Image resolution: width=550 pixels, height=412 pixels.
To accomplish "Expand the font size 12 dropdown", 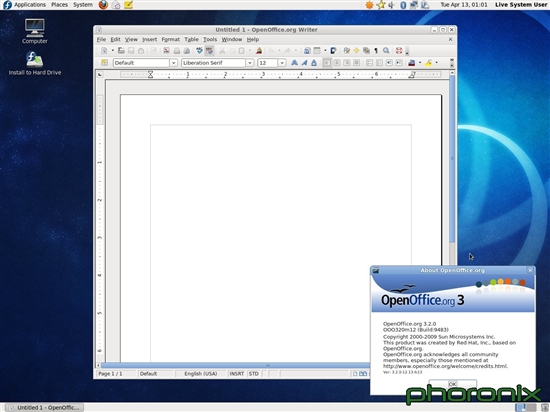I will click(x=282, y=63).
